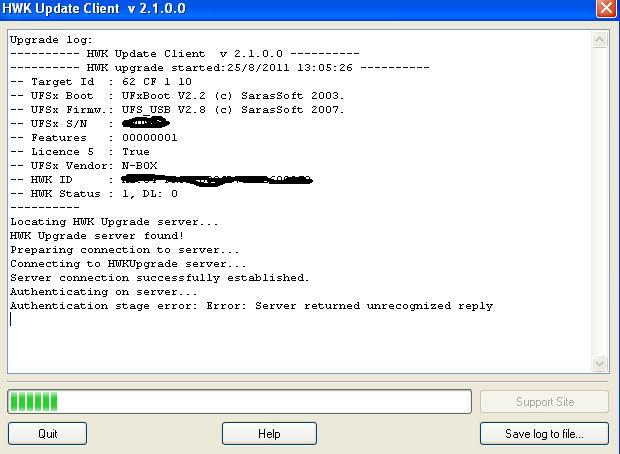Image resolution: width=620 pixels, height=454 pixels.
Task: Click 'Connecting to HWKUpgrade server...' line
Action: [128, 264]
